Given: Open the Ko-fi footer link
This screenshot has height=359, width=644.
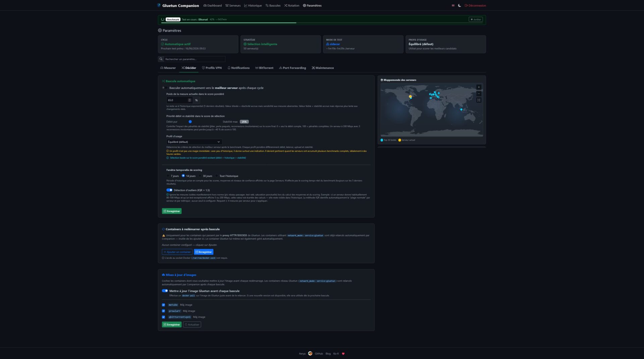Looking at the screenshot, I should click(x=336, y=354).
